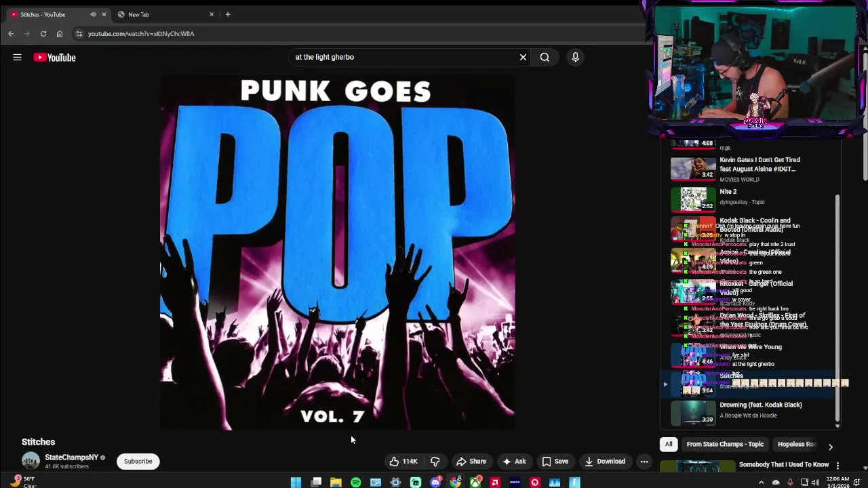
Task: Select "From State Champs - Topic" chip
Action: [725, 445]
